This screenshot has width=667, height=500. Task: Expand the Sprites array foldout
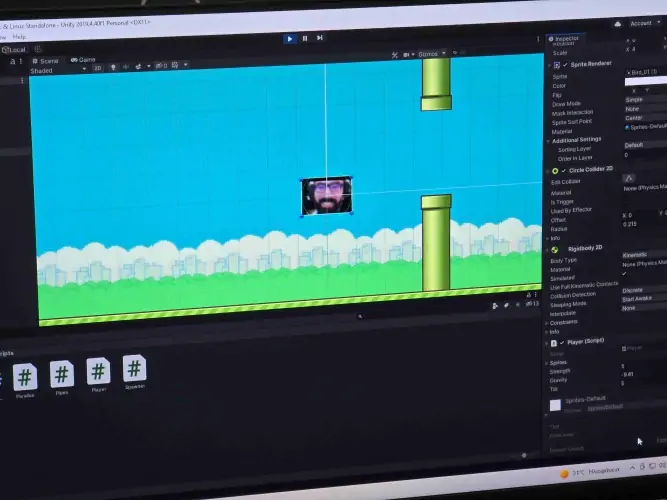click(x=547, y=363)
